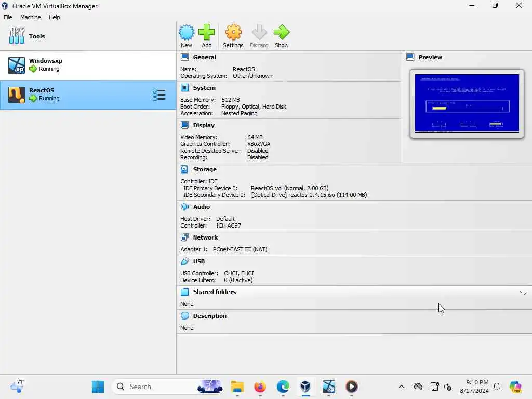Screen dimensions: 532x399
Task: Click the Network section icon
Action: tap(184, 237)
